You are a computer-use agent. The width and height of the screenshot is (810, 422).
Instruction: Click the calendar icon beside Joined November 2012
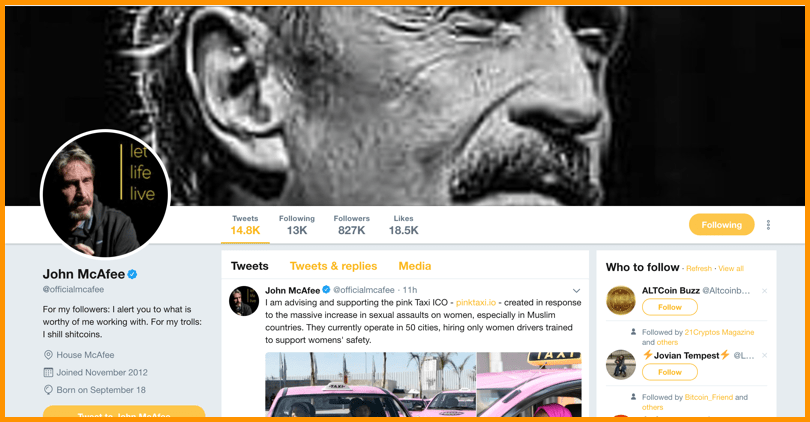48,372
